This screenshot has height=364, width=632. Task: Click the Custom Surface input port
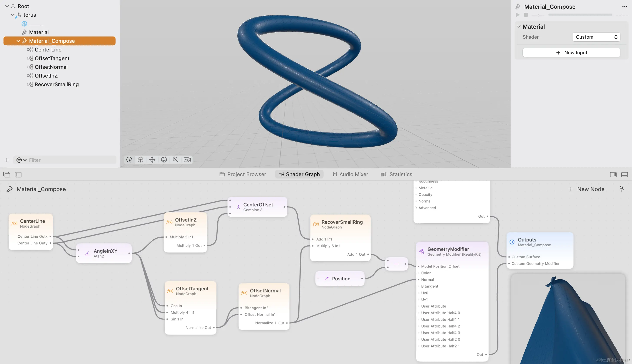click(x=509, y=257)
